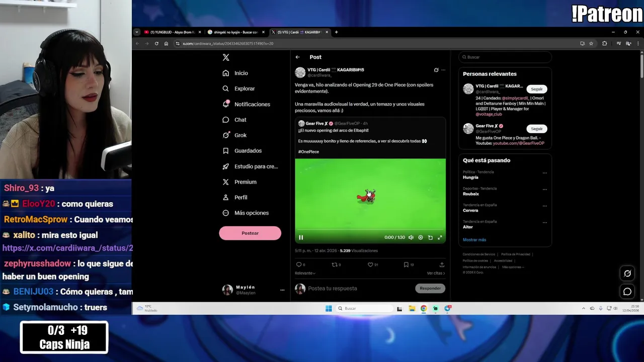Bookmark this page with the star icon
This screenshot has width=644, height=362.
click(x=591, y=44)
